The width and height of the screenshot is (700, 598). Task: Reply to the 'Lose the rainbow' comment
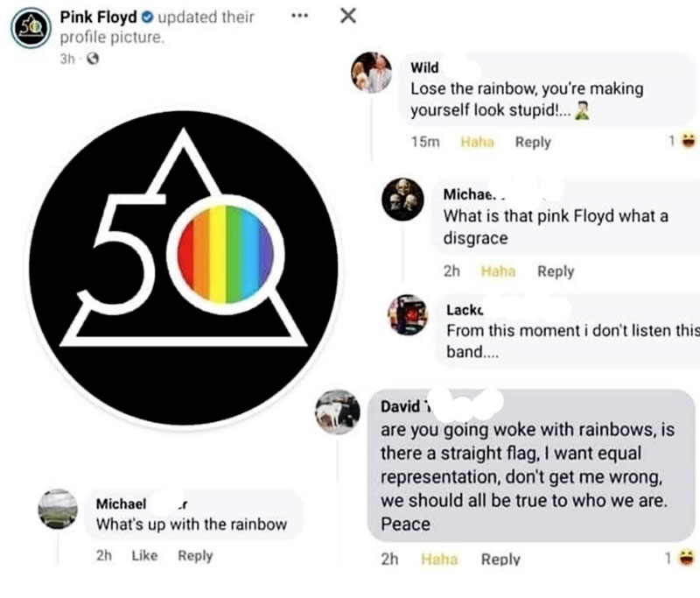click(x=533, y=142)
